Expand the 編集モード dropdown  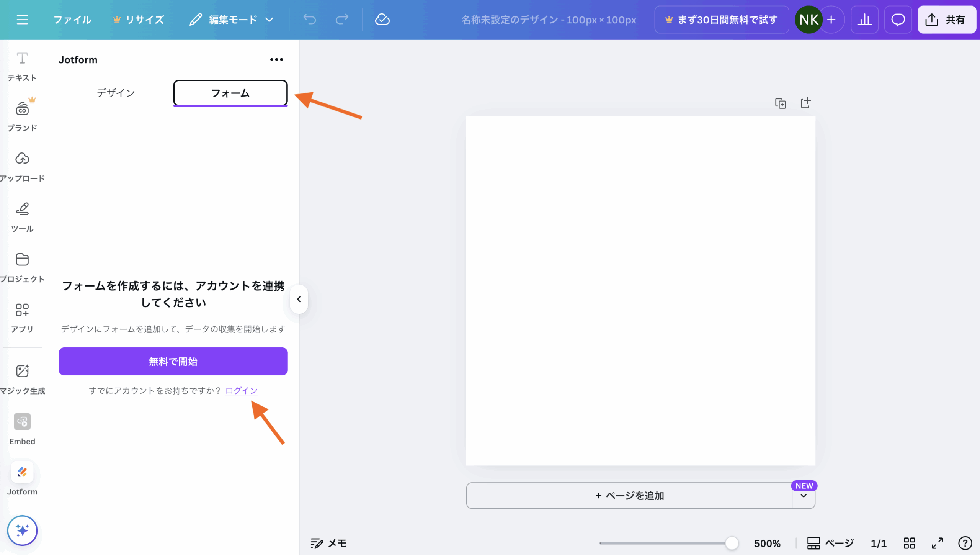[232, 20]
